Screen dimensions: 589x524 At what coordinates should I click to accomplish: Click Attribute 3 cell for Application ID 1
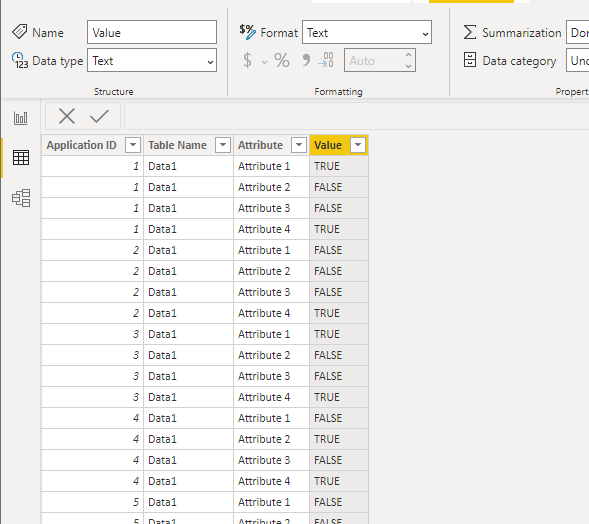(271, 208)
